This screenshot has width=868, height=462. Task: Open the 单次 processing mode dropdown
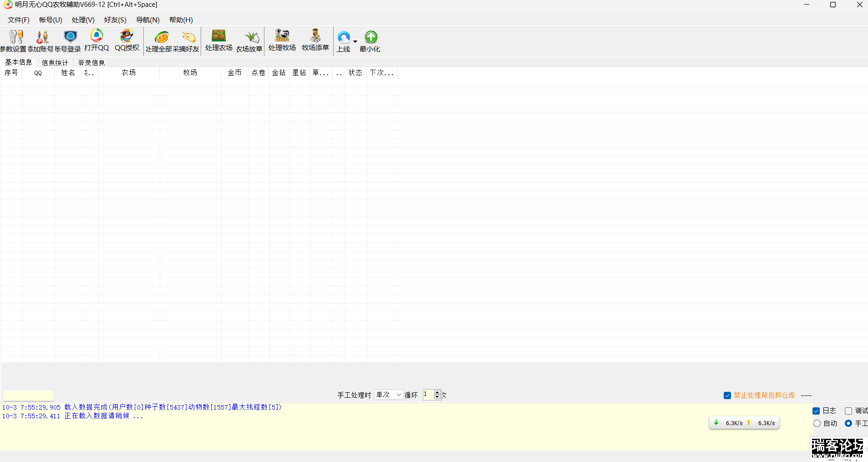[x=388, y=395]
